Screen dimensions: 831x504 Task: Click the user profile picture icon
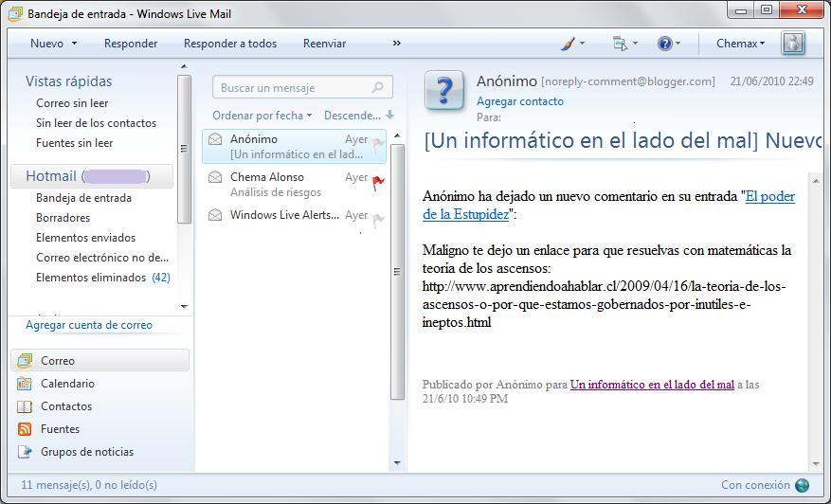793,43
